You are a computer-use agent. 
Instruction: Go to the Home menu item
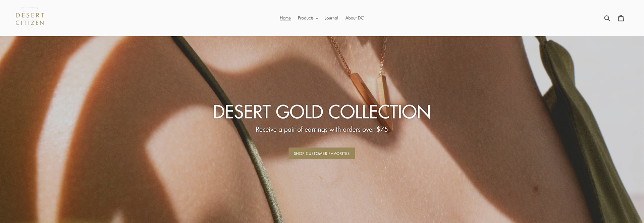pos(285,18)
